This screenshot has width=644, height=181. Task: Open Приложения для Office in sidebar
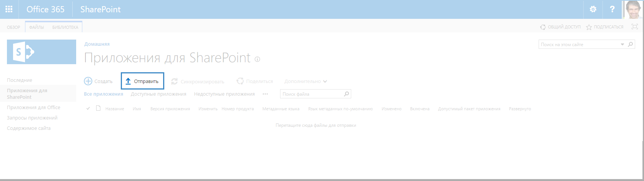point(33,108)
